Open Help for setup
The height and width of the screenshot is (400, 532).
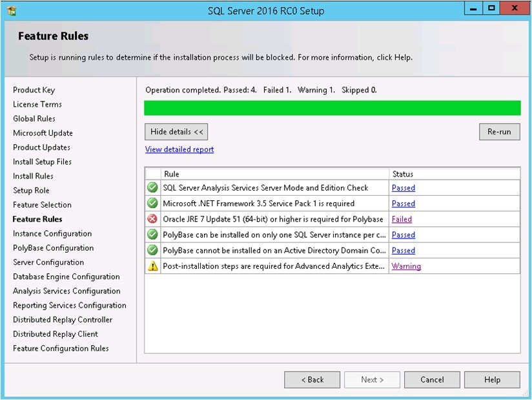[x=493, y=379]
